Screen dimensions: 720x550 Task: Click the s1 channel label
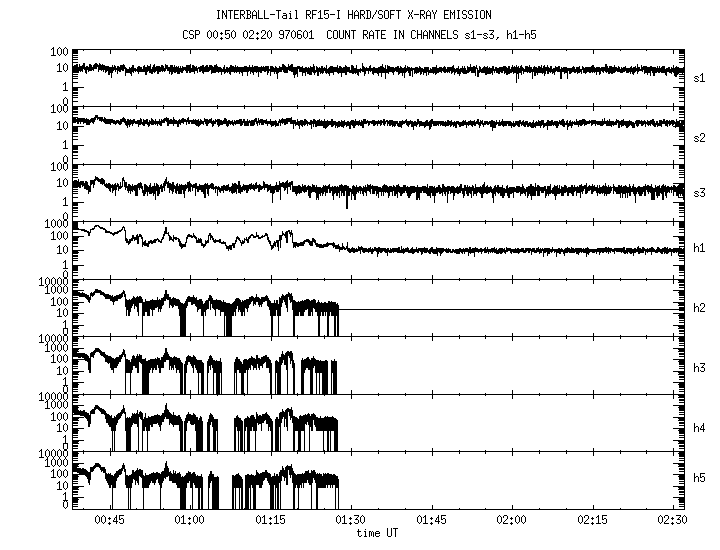click(x=699, y=79)
